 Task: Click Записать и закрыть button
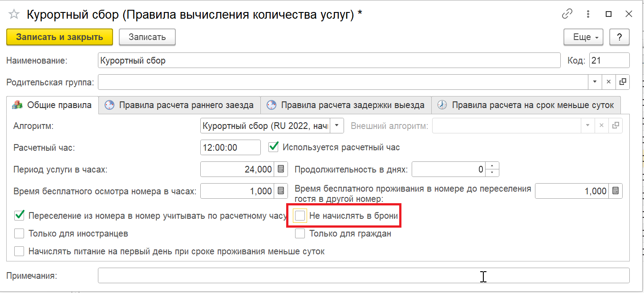(60, 37)
